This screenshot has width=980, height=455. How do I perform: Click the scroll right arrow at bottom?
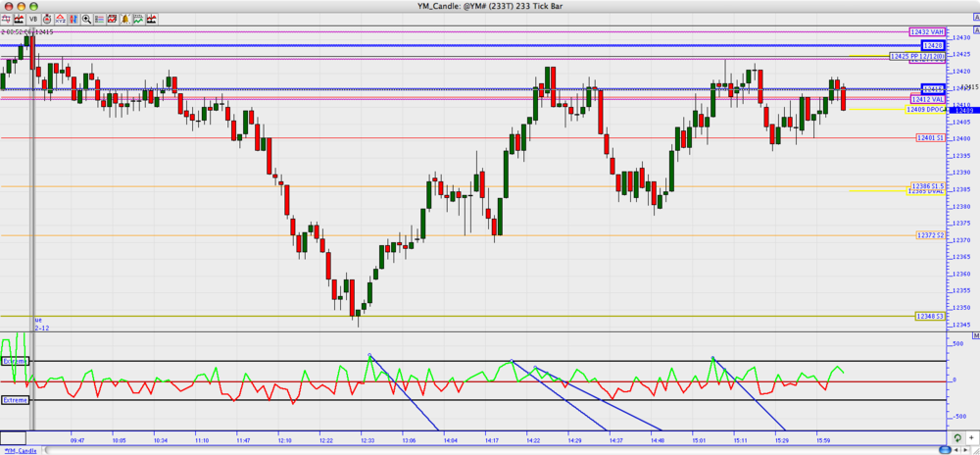pos(965,450)
